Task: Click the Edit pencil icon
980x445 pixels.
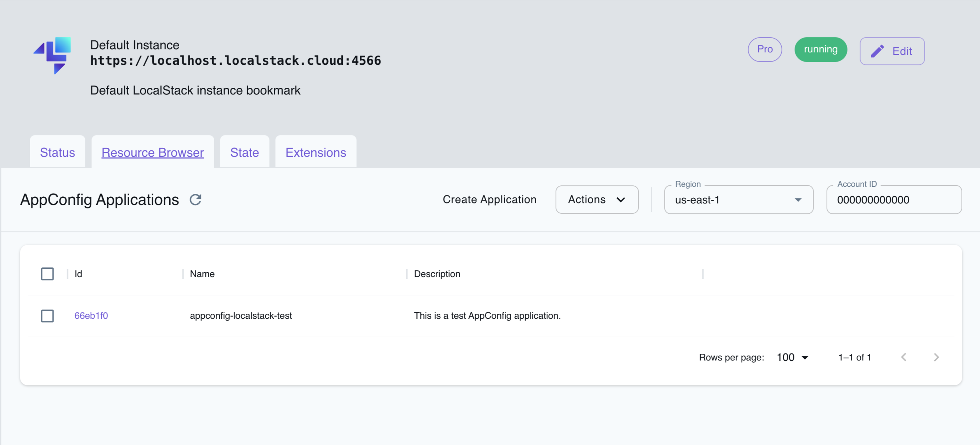Action: (878, 50)
